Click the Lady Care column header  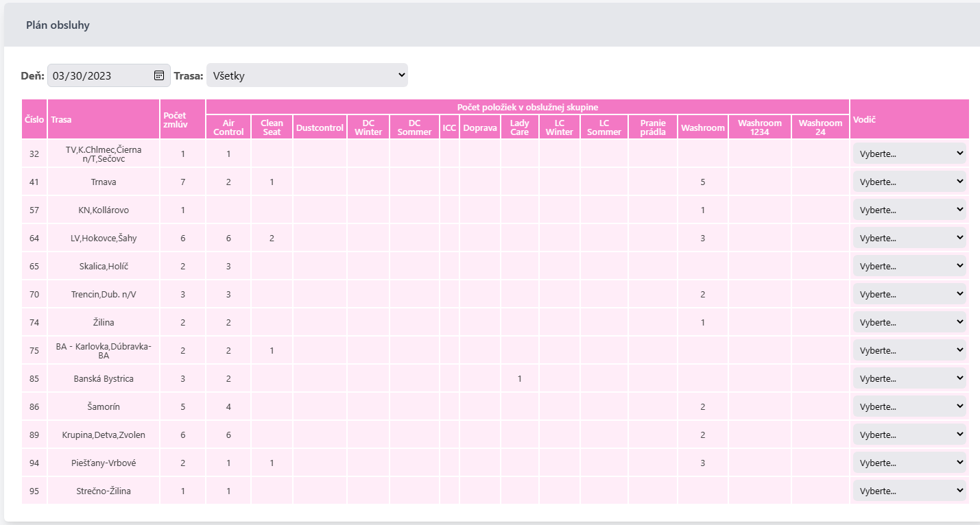[519, 127]
